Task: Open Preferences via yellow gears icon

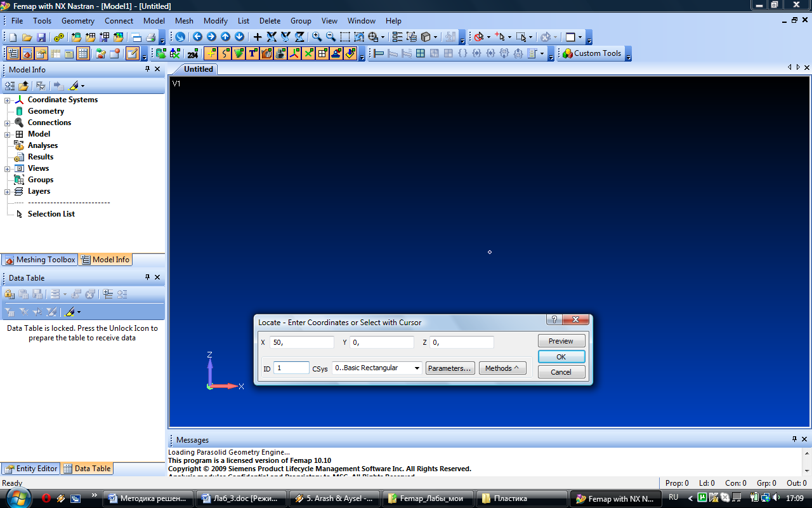Action: click(x=59, y=37)
